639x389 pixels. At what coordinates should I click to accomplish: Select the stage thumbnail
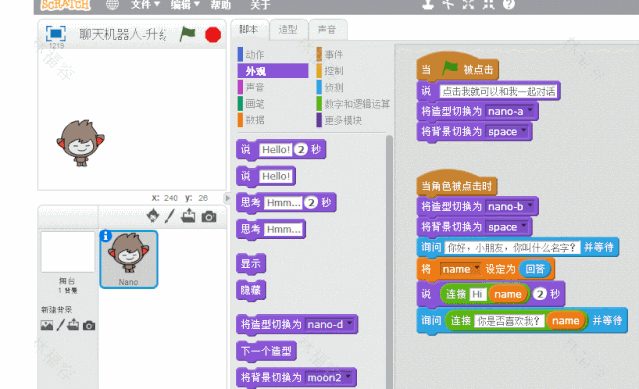(x=68, y=252)
